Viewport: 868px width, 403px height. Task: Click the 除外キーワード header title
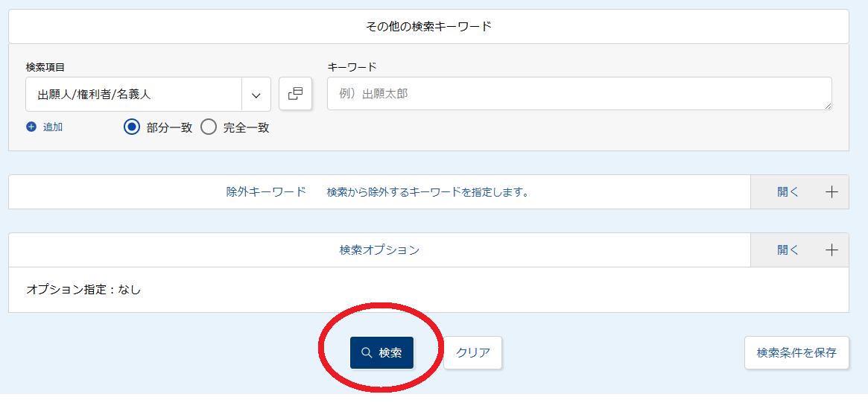click(x=266, y=192)
